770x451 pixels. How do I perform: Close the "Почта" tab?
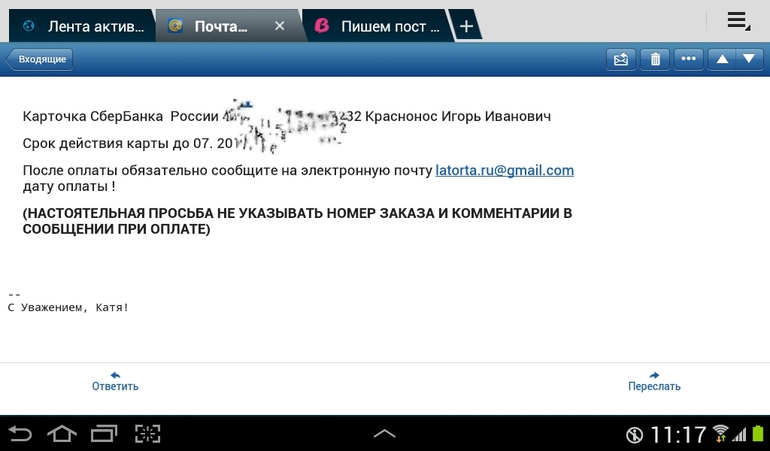pyautogui.click(x=280, y=26)
